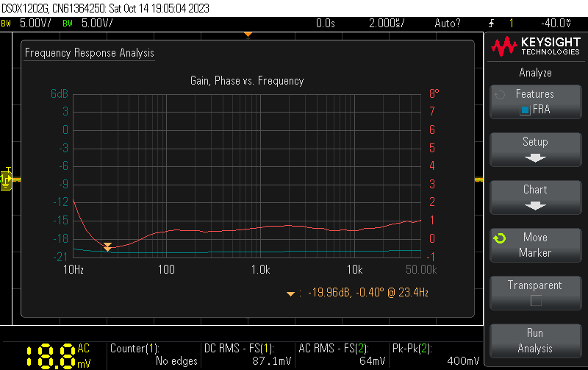
Task: Select channel 2 5.00V/ scale readout
Action: pos(97,24)
